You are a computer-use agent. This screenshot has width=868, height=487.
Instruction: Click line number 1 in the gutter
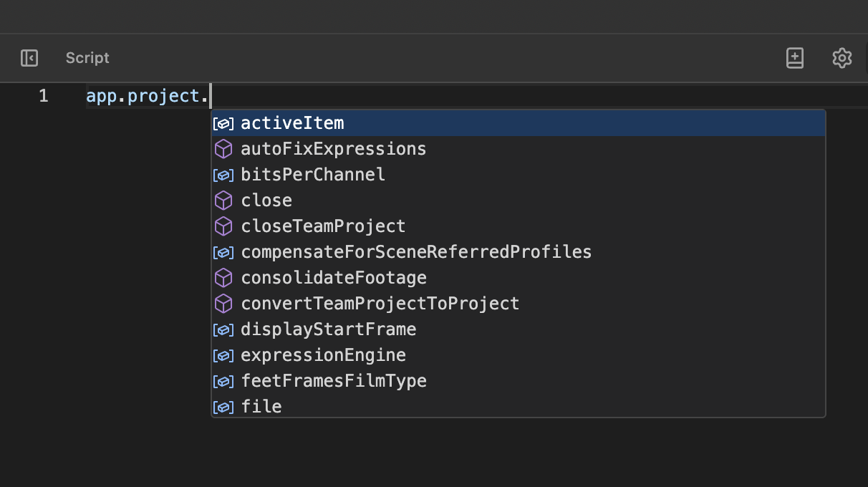coord(43,95)
